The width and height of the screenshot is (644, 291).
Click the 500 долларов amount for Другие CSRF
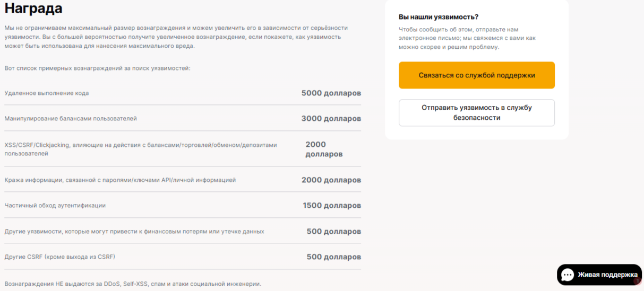[x=333, y=257]
